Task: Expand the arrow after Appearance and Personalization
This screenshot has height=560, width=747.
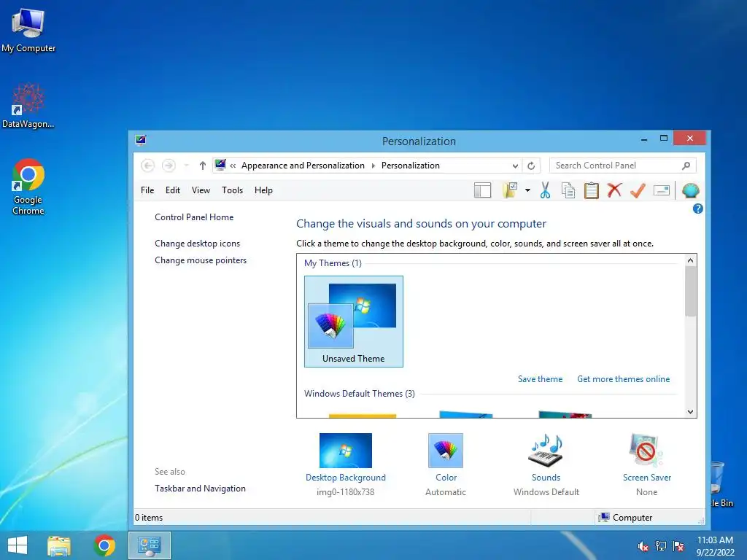Action: (x=373, y=166)
